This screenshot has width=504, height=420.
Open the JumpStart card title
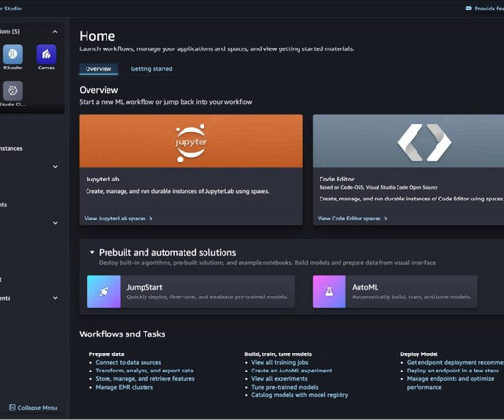[145, 287]
